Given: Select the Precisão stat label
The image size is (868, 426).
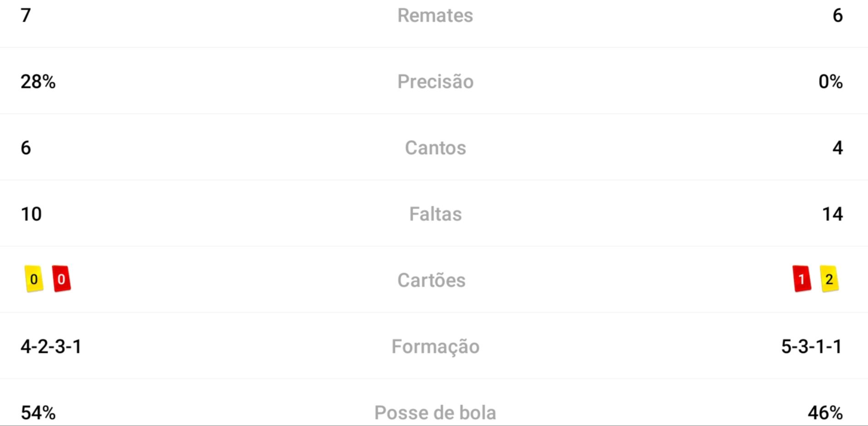Looking at the screenshot, I should tap(435, 82).
